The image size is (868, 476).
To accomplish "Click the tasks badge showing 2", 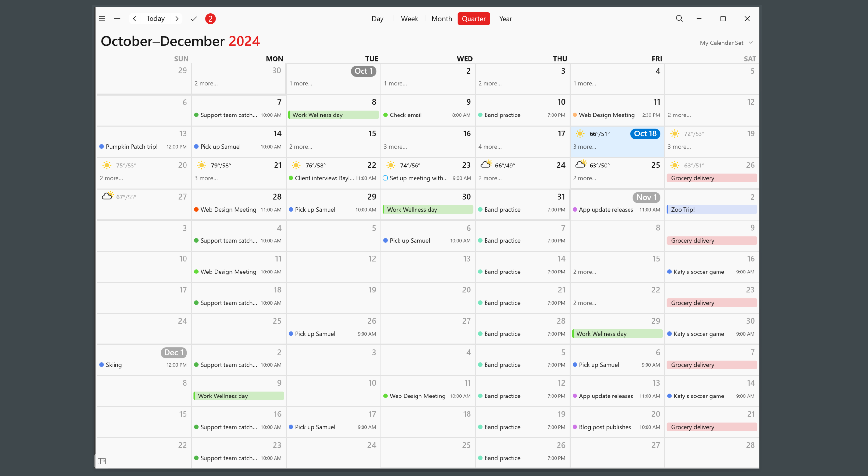I will 210,18.
